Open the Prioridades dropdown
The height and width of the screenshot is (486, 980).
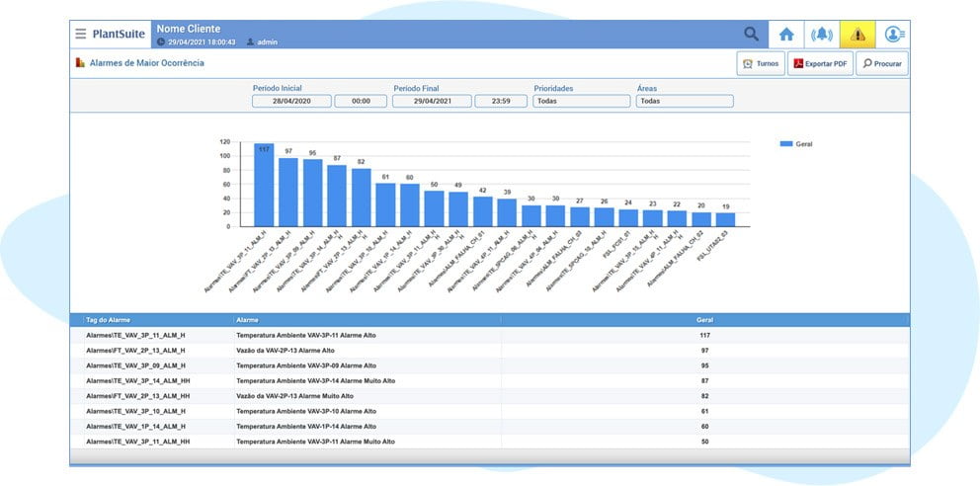coord(582,101)
